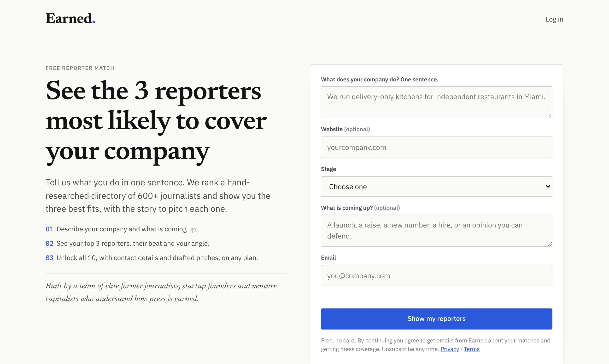Click the 'Tell us what you do' paragraph
Viewport: 609px width, 364px height.
[x=158, y=195]
